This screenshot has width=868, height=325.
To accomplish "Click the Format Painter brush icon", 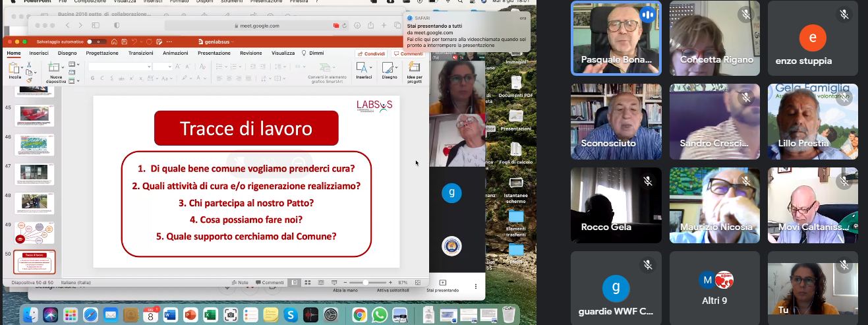I will click(29, 80).
